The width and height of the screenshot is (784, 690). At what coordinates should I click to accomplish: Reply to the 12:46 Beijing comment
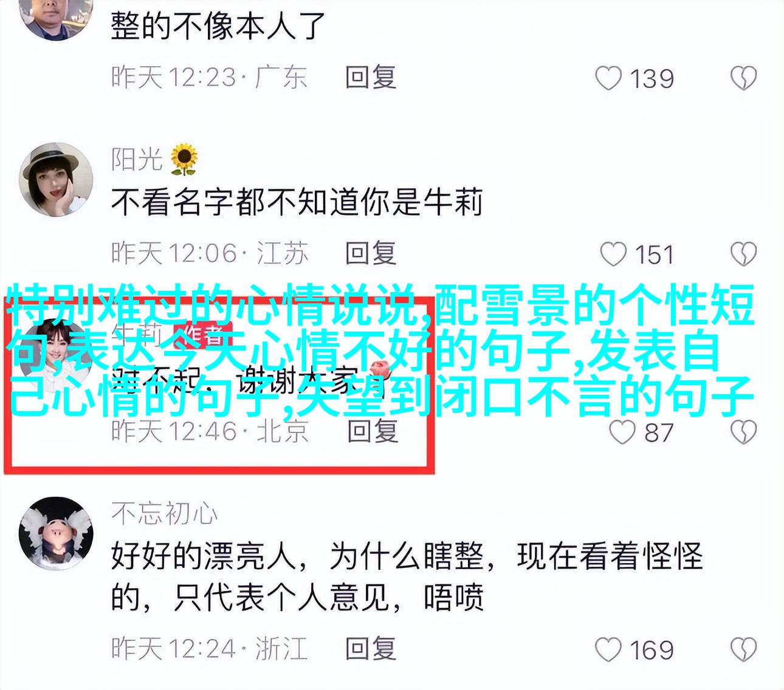[373, 431]
